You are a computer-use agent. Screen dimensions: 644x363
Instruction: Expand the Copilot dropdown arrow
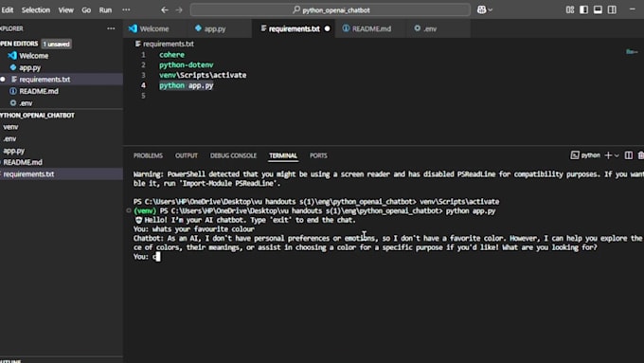pyautogui.click(x=491, y=9)
